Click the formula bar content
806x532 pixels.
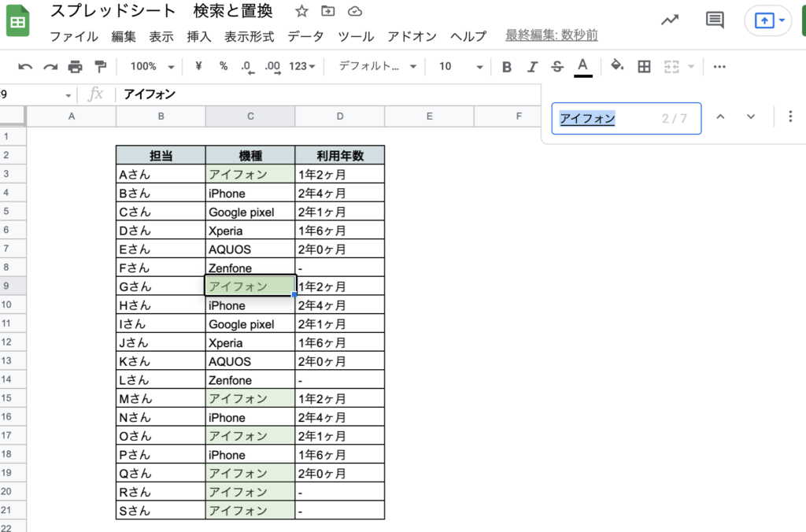pos(150,94)
